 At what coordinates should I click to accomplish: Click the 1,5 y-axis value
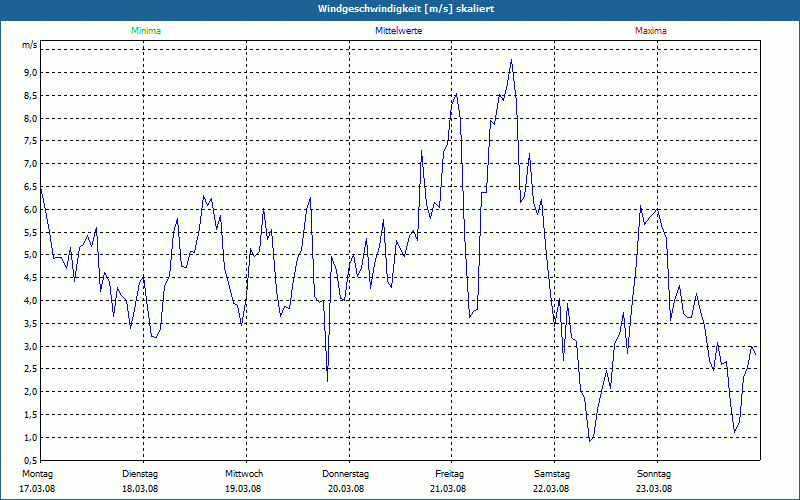31,415
